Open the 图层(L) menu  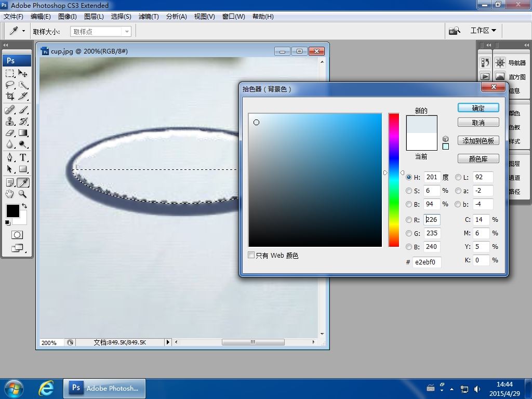click(x=94, y=17)
